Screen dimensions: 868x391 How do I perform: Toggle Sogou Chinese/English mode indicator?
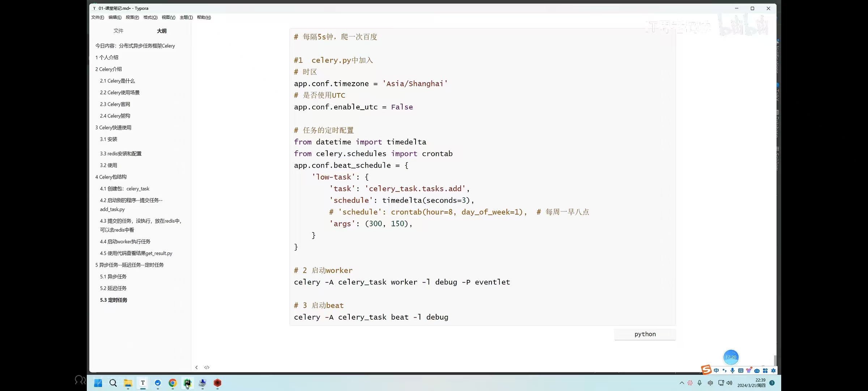coord(716,370)
